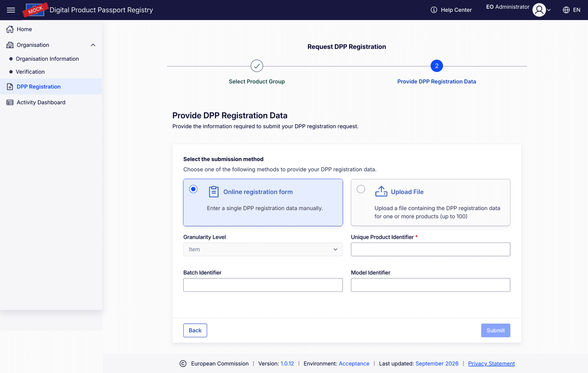Open the user avatar profile icon

(x=539, y=10)
